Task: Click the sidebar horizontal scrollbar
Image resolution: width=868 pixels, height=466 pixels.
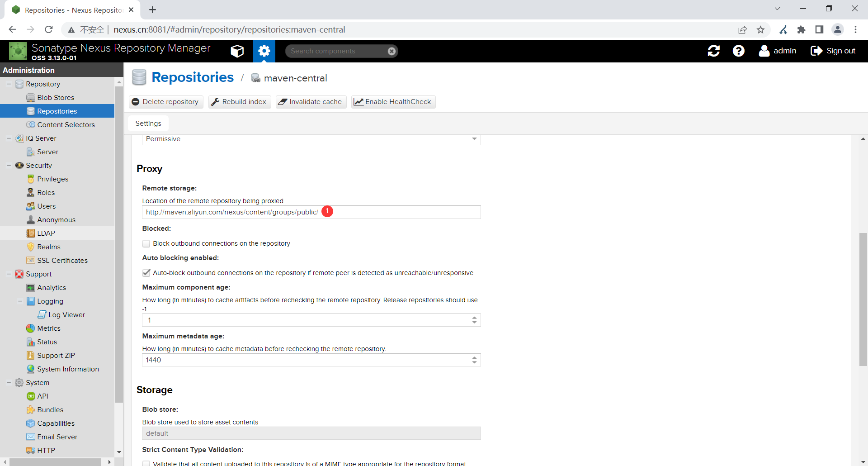Action: 55,462
